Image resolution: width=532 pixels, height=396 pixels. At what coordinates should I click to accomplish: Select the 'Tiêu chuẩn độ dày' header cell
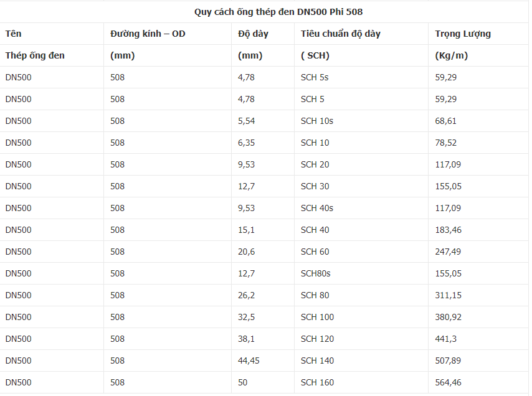pyautogui.click(x=340, y=34)
